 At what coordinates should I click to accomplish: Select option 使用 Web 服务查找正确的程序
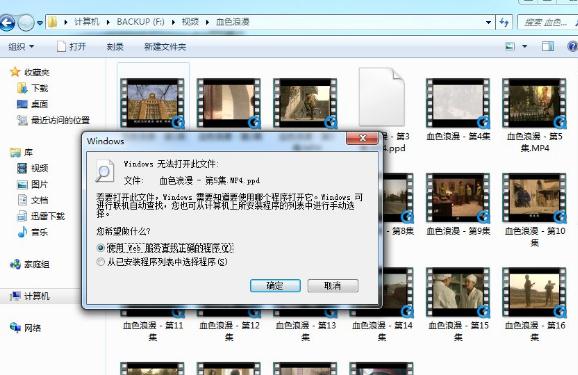click(164, 248)
